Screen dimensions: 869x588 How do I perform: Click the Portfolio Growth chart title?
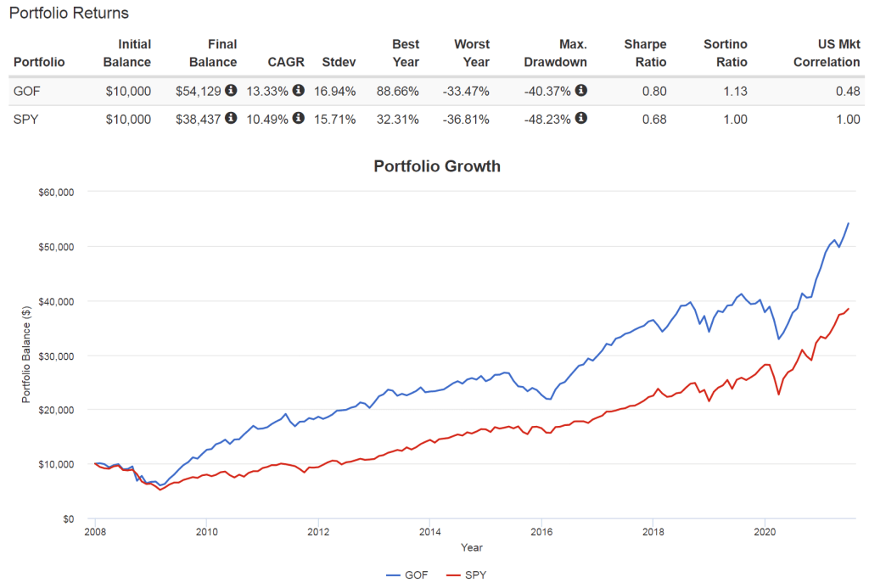[437, 166]
